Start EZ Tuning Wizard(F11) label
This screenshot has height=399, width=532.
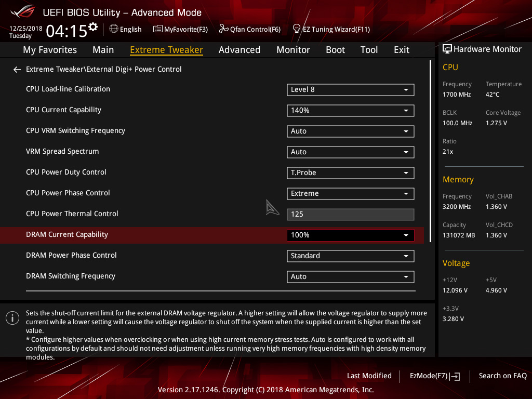click(x=336, y=30)
